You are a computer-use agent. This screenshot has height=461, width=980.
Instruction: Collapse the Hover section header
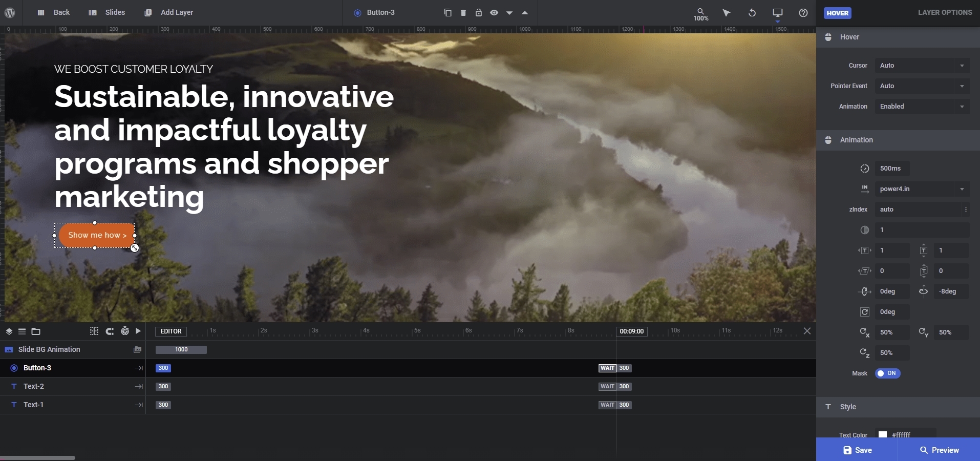click(898, 37)
